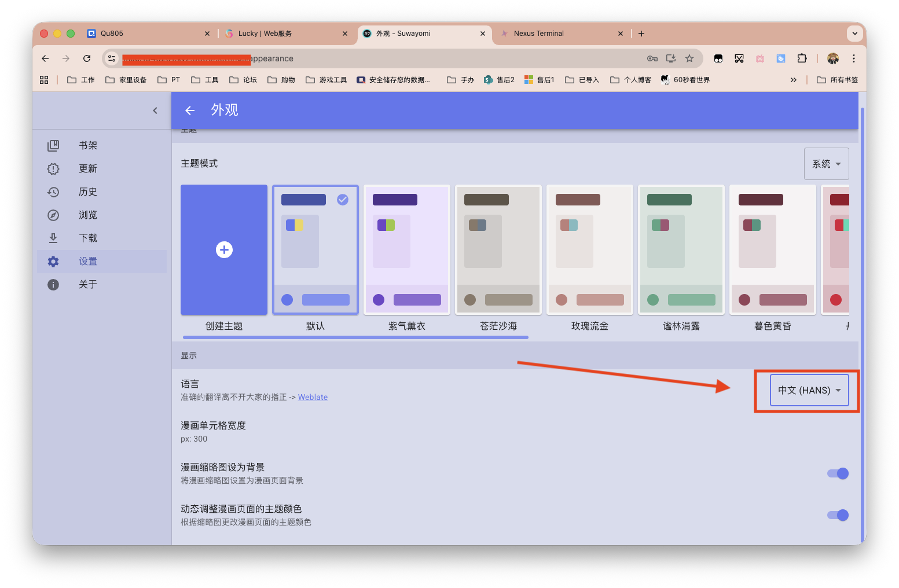Open the 更新 (updates) section in sidebar

[x=87, y=168]
